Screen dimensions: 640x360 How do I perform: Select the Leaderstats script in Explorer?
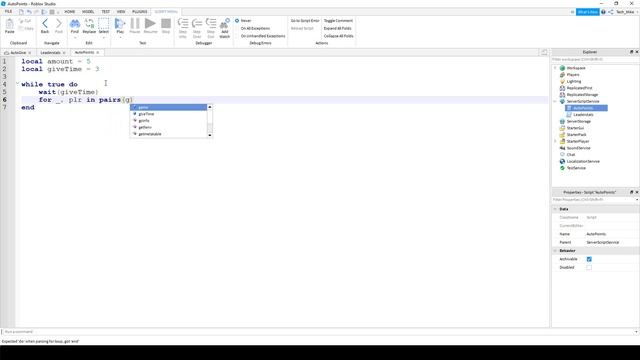[583, 115]
